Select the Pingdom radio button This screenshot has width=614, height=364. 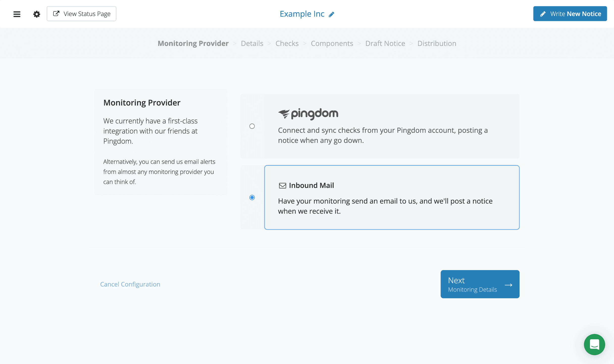pos(252,126)
